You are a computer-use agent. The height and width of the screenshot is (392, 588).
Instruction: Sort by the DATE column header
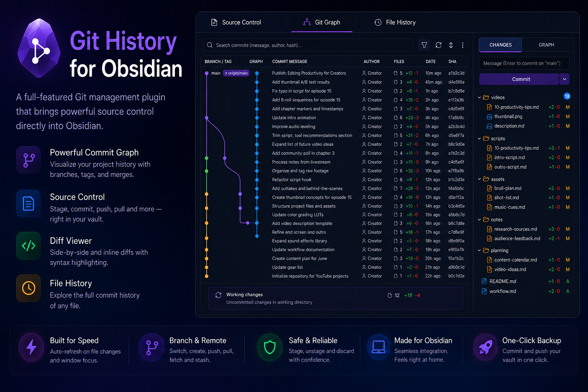pos(431,62)
